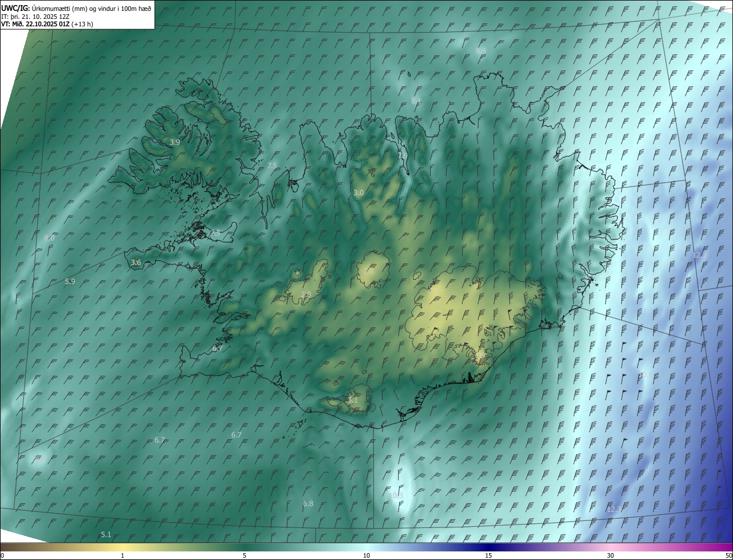Click the 8.0 value label on the map
This screenshot has width=733, height=560.
point(49,238)
